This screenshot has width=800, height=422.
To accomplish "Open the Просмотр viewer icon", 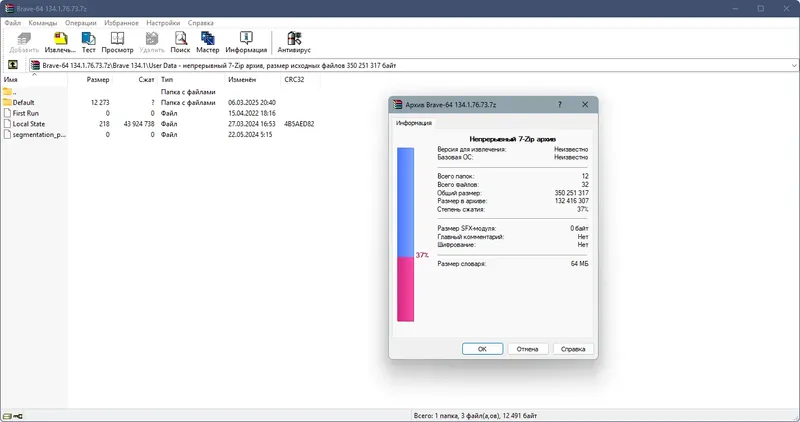I will (117, 39).
